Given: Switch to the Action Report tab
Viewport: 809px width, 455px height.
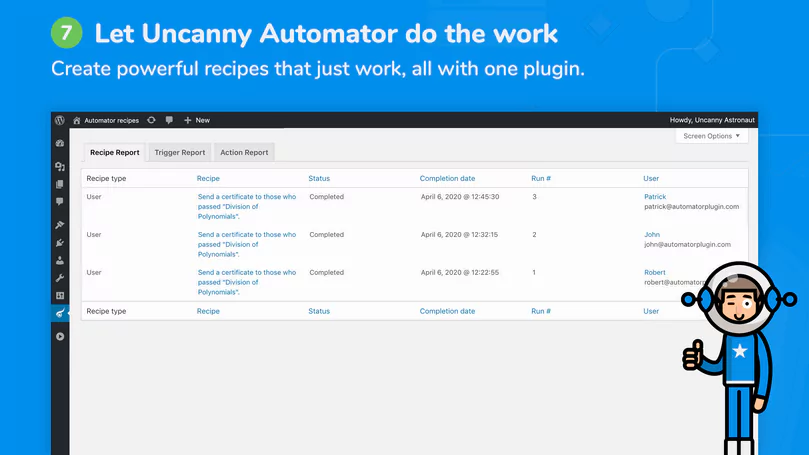Looking at the screenshot, I should click(x=244, y=152).
